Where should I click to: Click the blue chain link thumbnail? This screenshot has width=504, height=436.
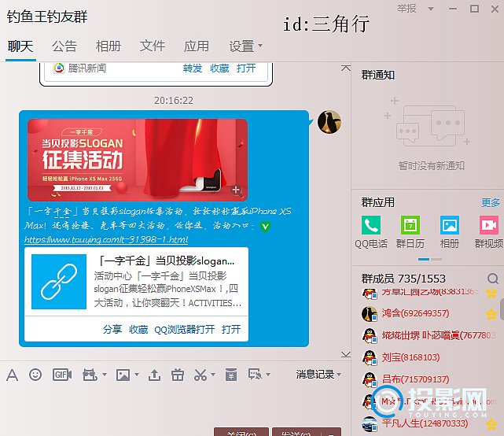point(59,282)
